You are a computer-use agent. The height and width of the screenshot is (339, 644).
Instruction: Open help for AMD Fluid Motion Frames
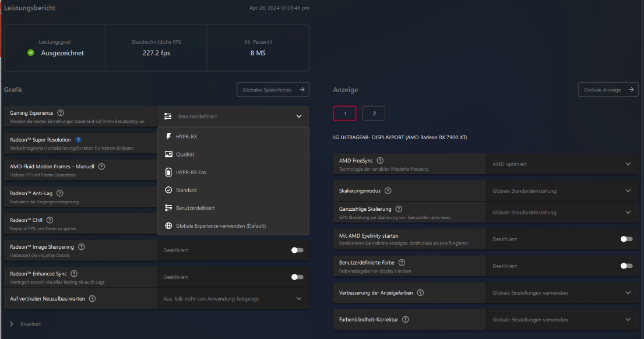coord(101,166)
